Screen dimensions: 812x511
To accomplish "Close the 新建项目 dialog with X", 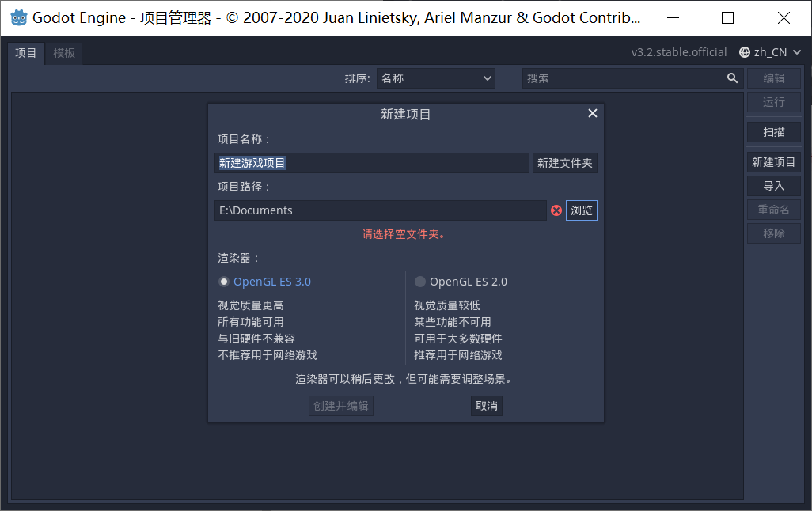I will point(593,113).
